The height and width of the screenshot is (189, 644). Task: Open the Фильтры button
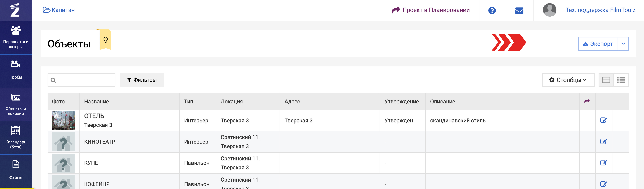point(142,80)
